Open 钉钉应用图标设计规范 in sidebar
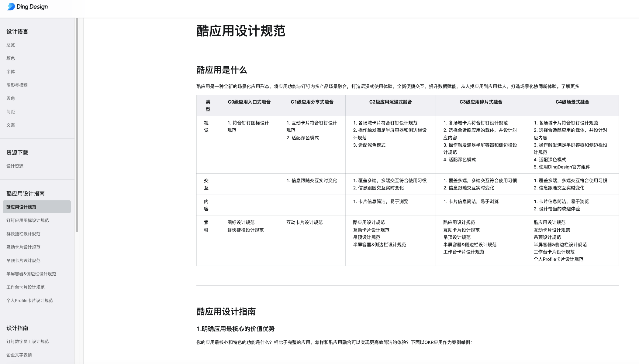Screen dimensions: 639x364 (x=28, y=220)
